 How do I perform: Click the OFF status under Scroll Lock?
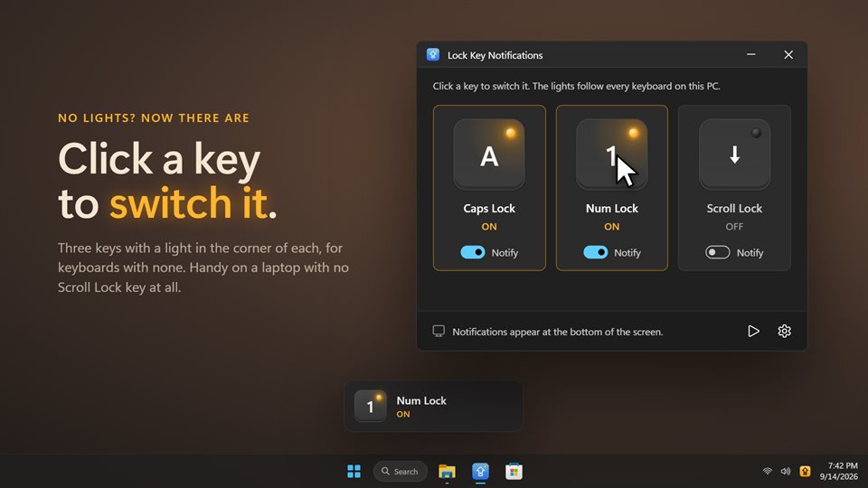(x=734, y=226)
